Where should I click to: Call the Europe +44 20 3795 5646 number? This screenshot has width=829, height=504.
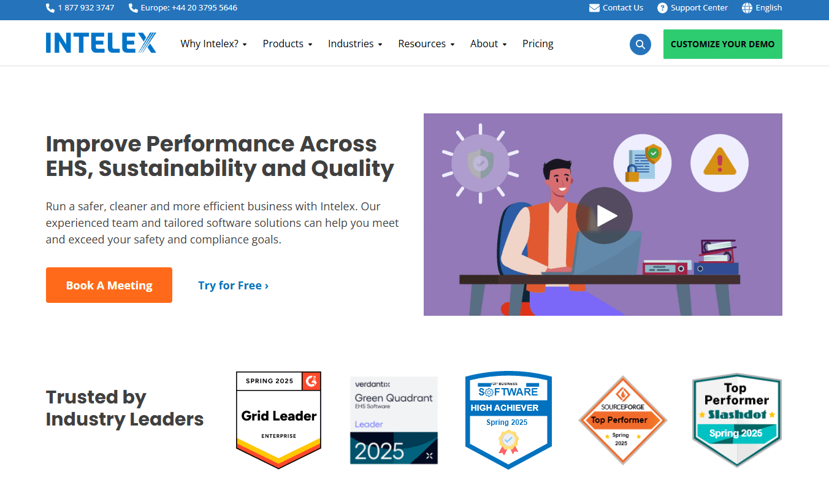coord(189,8)
